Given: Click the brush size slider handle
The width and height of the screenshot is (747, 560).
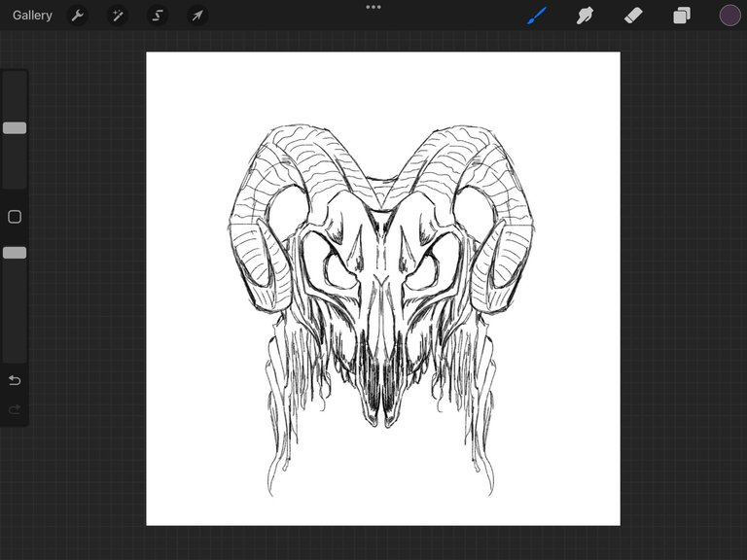Looking at the screenshot, I should [15, 127].
